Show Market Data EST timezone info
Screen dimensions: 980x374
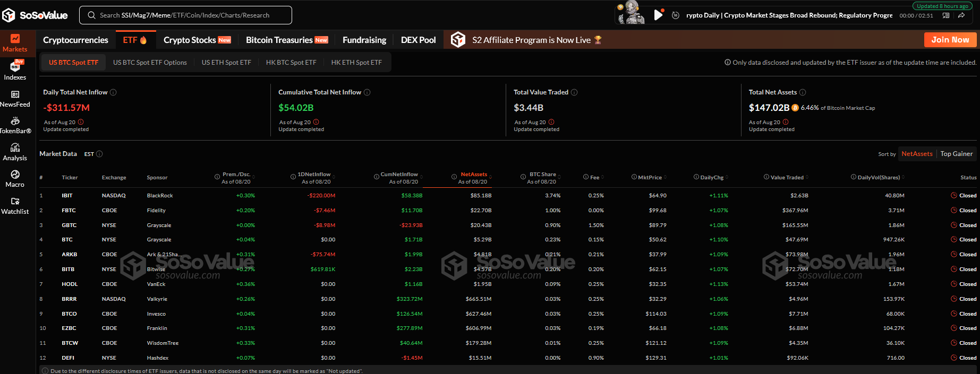click(99, 154)
